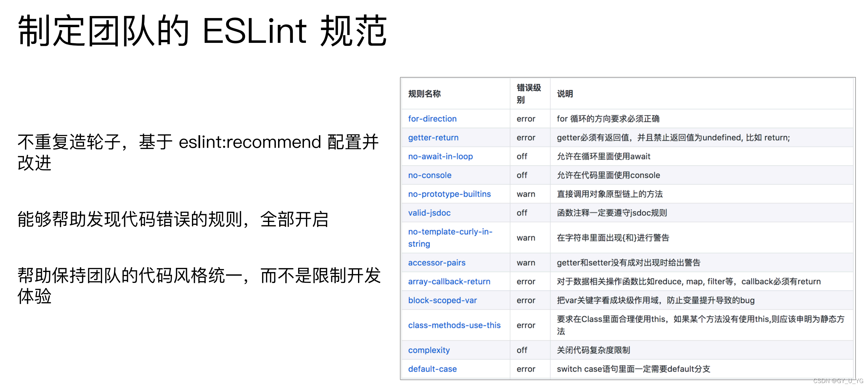Click description mentioning reduce, map, filter
The image size is (868, 387).
click(x=689, y=282)
